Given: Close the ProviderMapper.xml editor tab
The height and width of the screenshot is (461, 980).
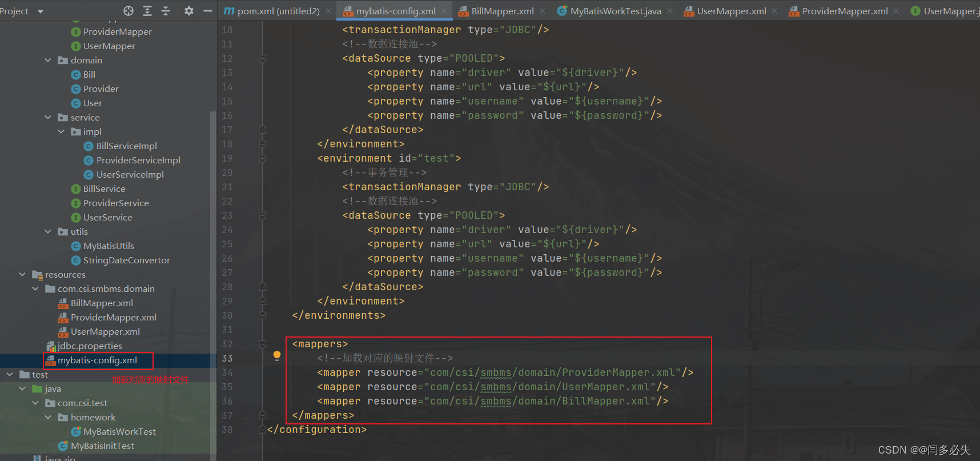Looking at the screenshot, I should coord(896,11).
